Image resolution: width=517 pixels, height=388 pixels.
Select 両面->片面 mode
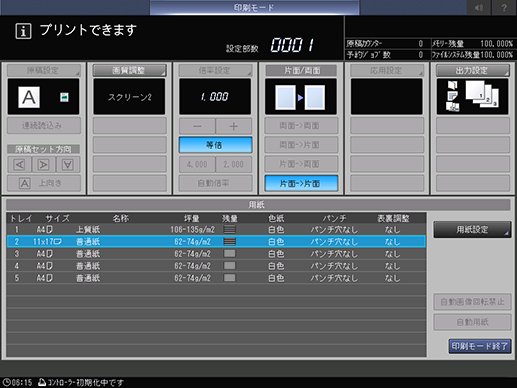(301, 145)
